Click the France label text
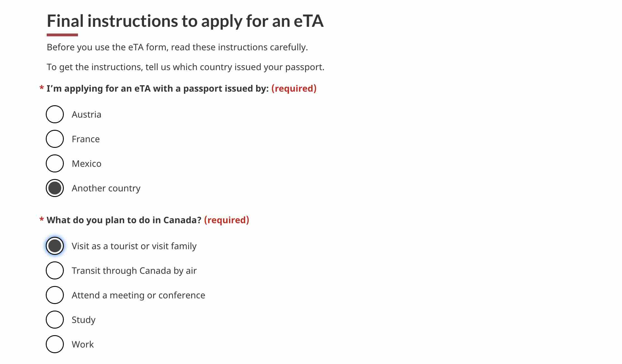Screen dimensions: 622x364 [x=85, y=139]
